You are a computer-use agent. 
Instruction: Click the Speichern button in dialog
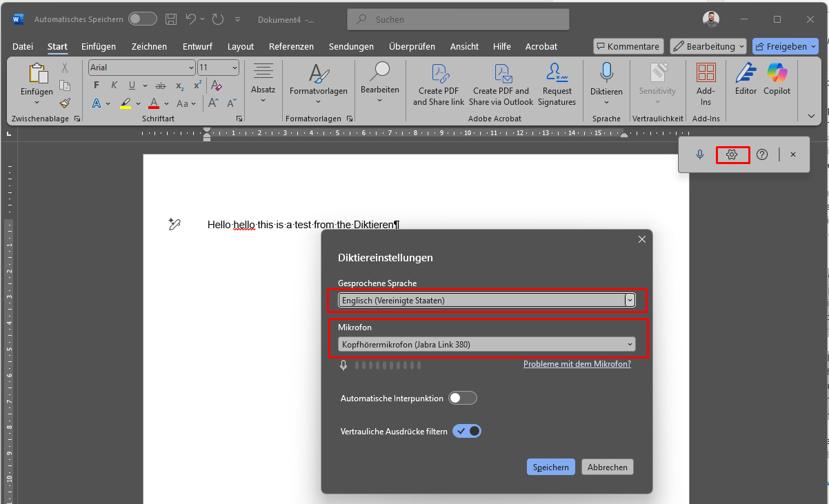551,467
